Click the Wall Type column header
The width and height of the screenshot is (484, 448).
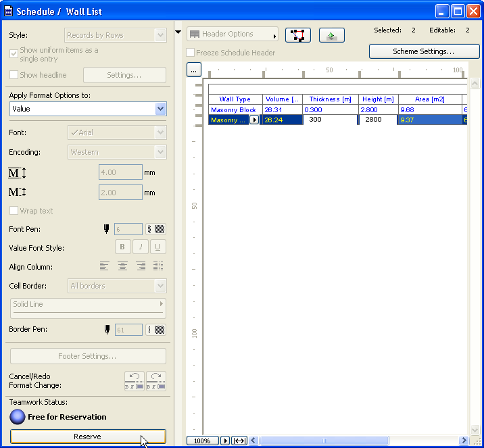235,99
